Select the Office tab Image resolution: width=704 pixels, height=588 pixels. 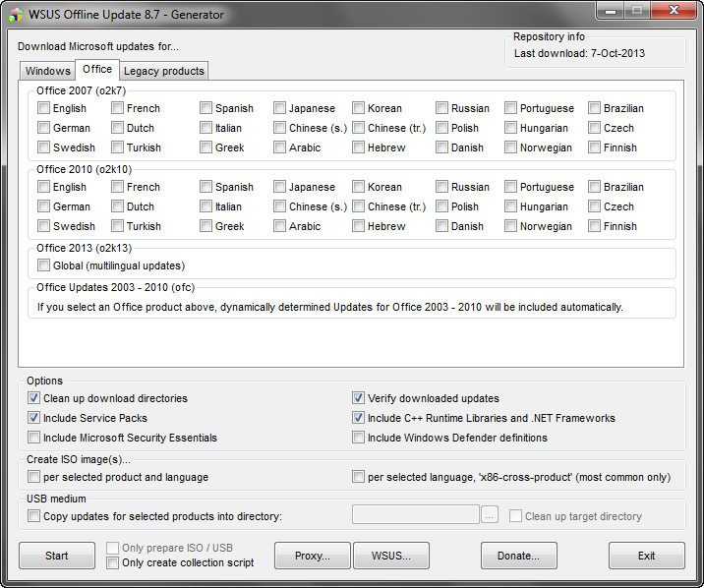97,69
